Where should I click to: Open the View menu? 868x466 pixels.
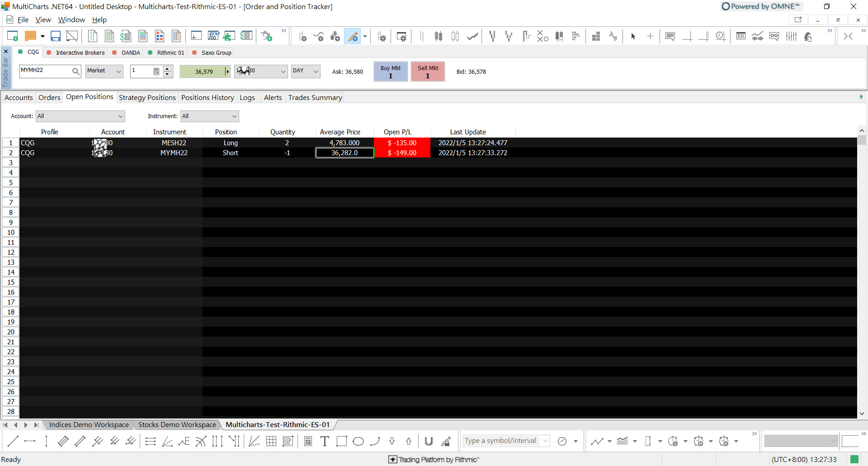pos(43,20)
